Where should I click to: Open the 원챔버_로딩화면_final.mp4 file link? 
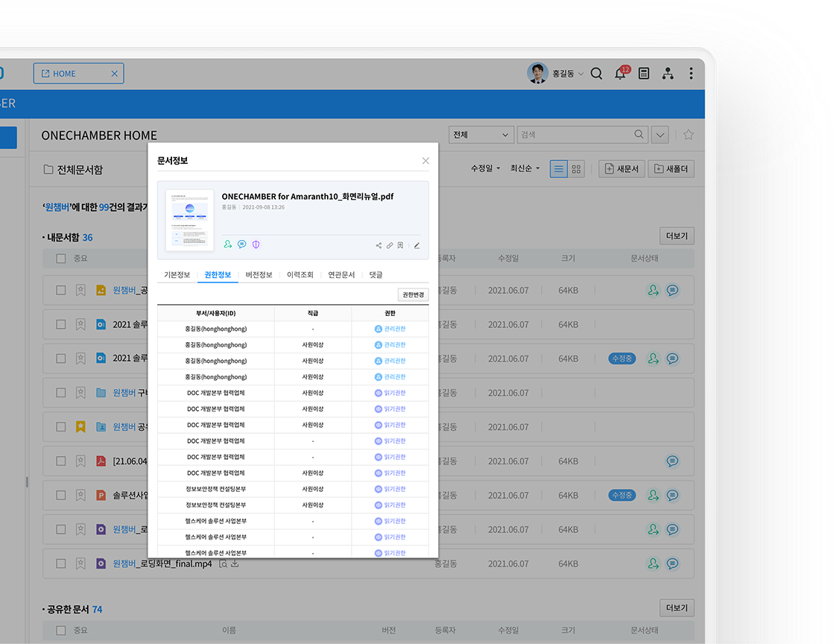pos(162,563)
